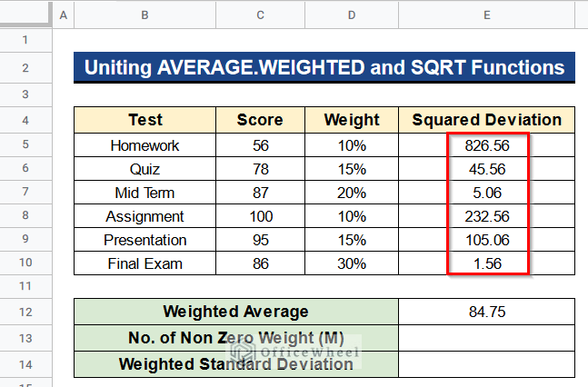Click empty cell beside 'Weighted Standard Deviation'
Image resolution: width=588 pixels, height=387 pixels.
(x=486, y=364)
